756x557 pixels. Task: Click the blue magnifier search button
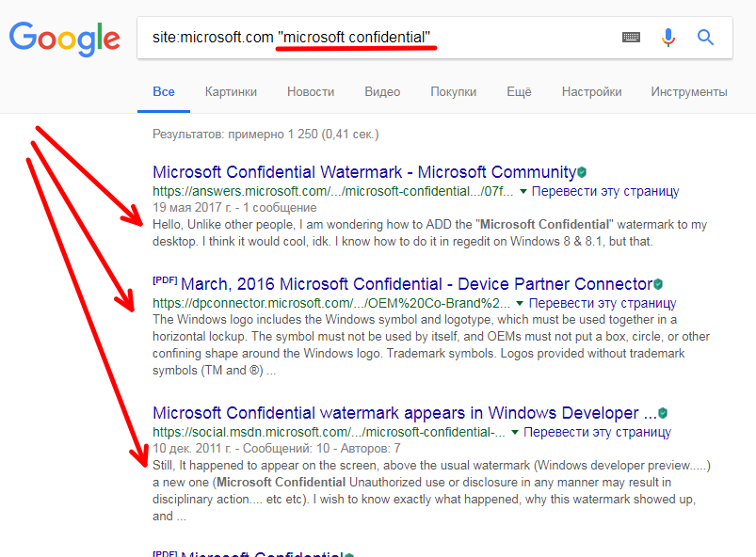[705, 38]
